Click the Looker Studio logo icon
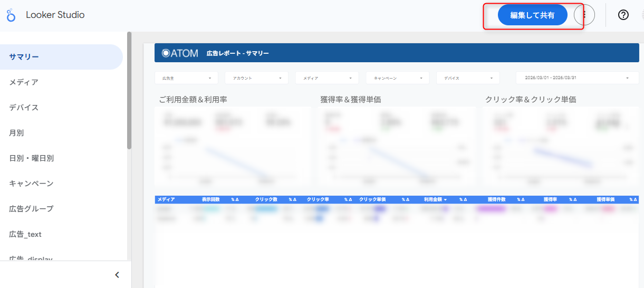The height and width of the screenshot is (288, 644). [x=11, y=15]
